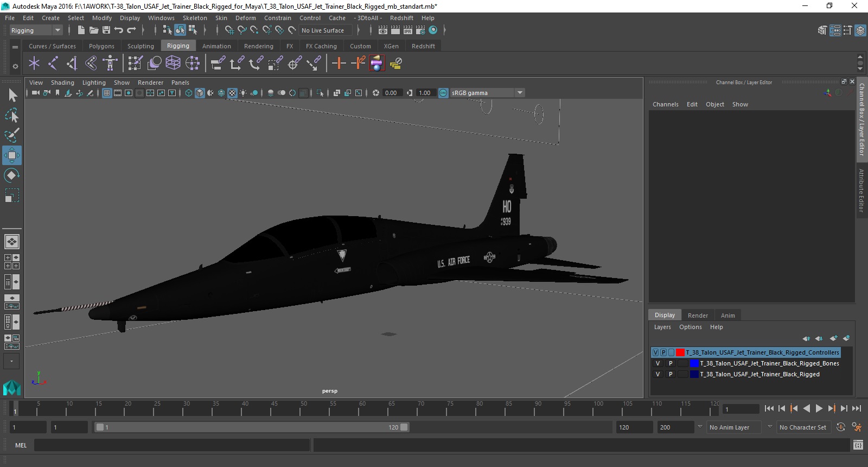The image size is (868, 467).
Task: Toggle playback P of Controllers layer
Action: (663, 352)
